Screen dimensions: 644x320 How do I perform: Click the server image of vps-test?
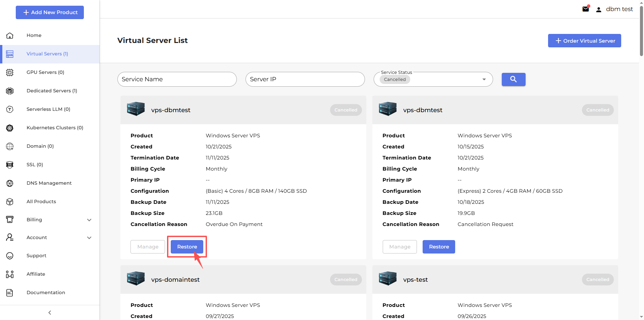coord(388,279)
